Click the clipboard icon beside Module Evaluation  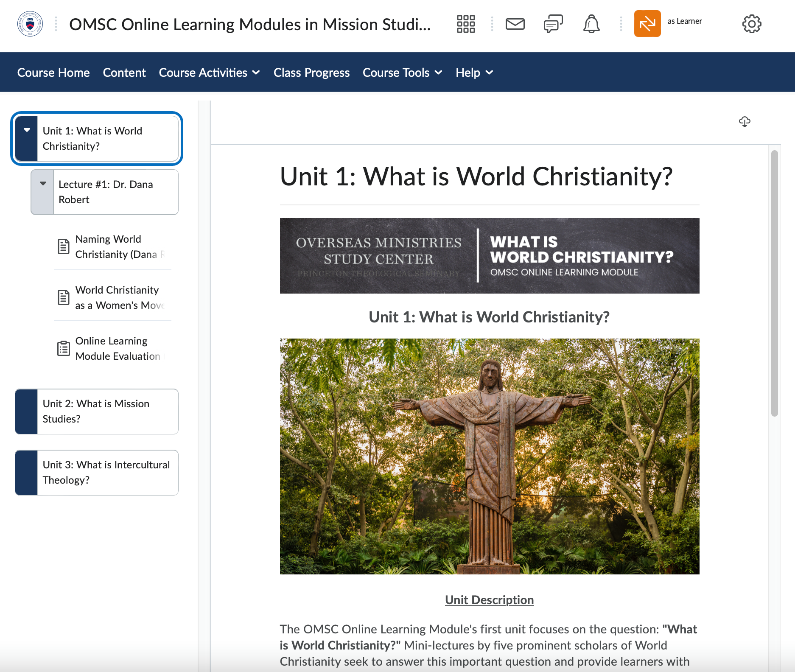pyautogui.click(x=63, y=348)
